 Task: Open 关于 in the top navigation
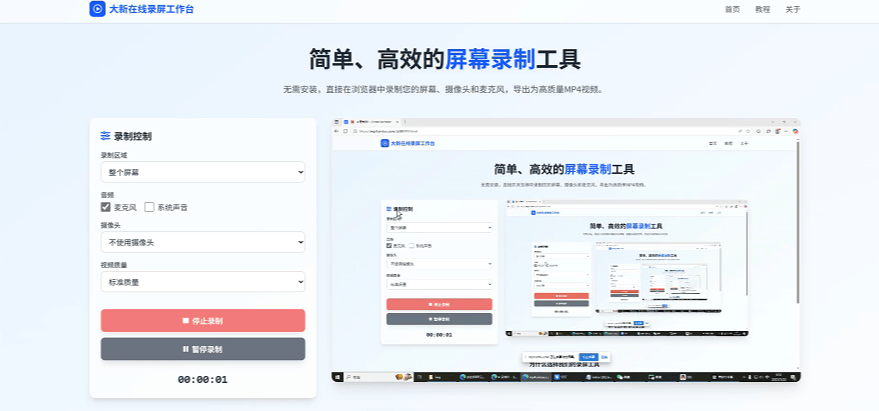792,9
